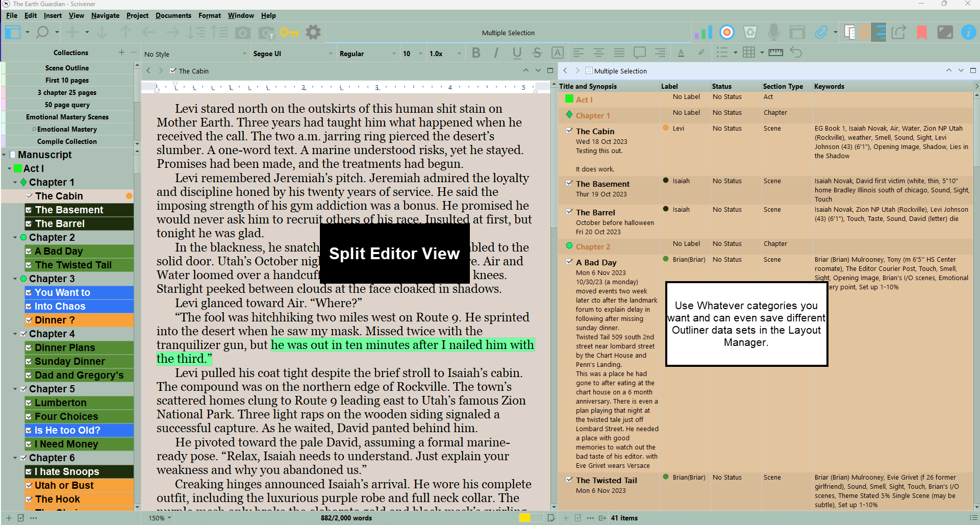This screenshot has height=525, width=980.
Task: Click the Compile export icon
Action: point(898,33)
